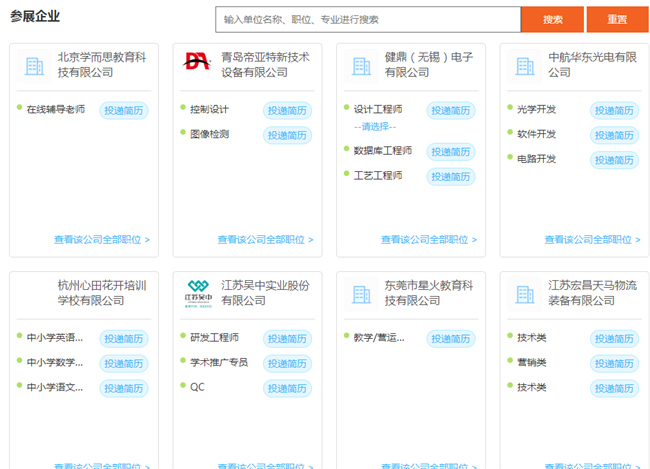Submit resume for 在线辅导老师

click(x=124, y=110)
